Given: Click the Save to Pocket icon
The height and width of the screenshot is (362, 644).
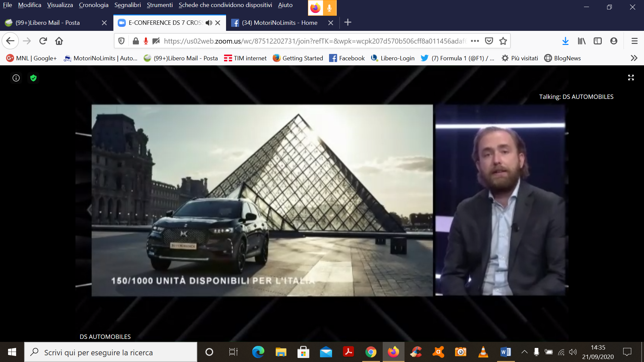Looking at the screenshot, I should pos(489,41).
